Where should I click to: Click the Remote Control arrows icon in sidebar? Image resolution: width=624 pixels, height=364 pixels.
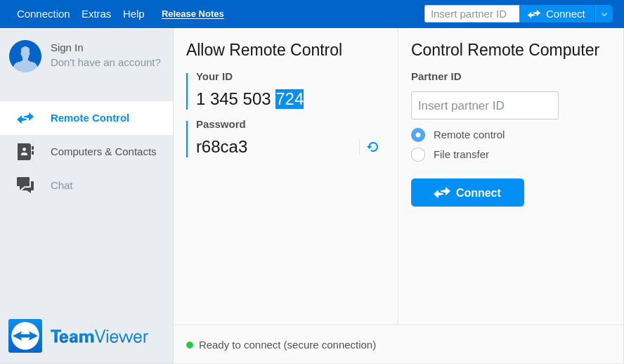[x=25, y=118]
